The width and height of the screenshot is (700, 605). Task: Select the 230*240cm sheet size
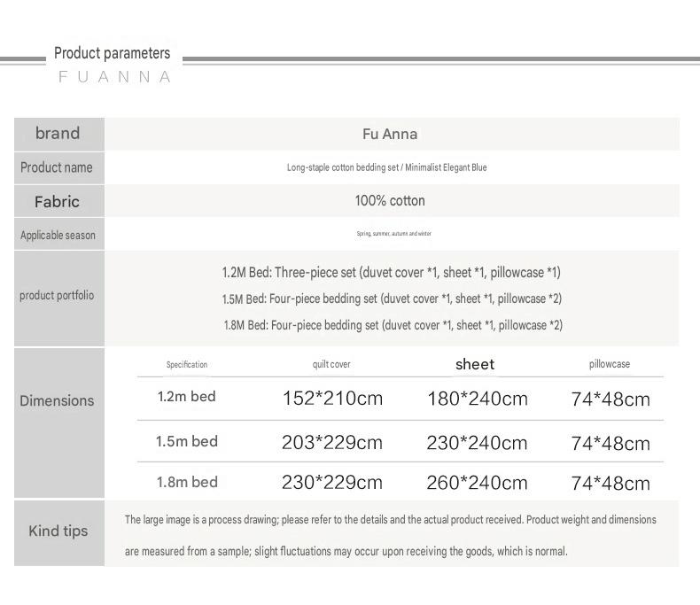point(477,443)
